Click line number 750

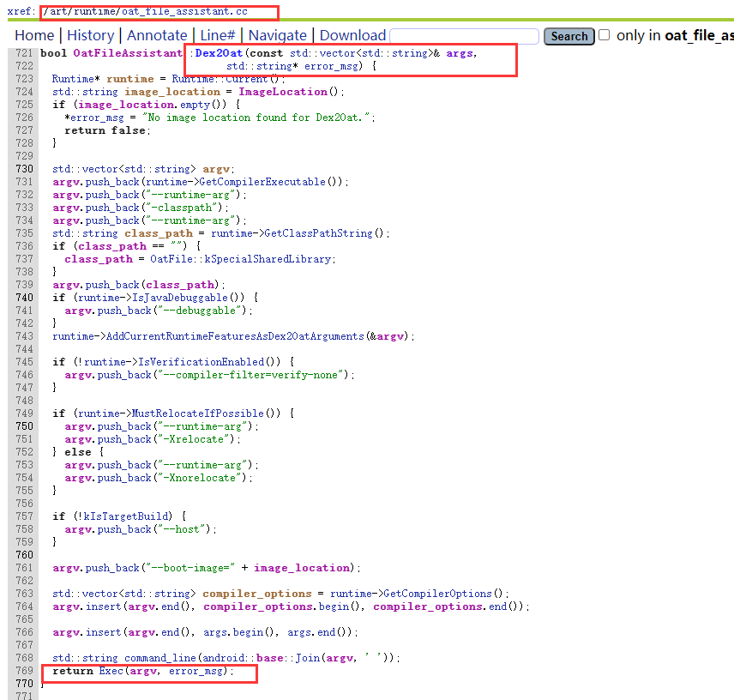pos(24,426)
